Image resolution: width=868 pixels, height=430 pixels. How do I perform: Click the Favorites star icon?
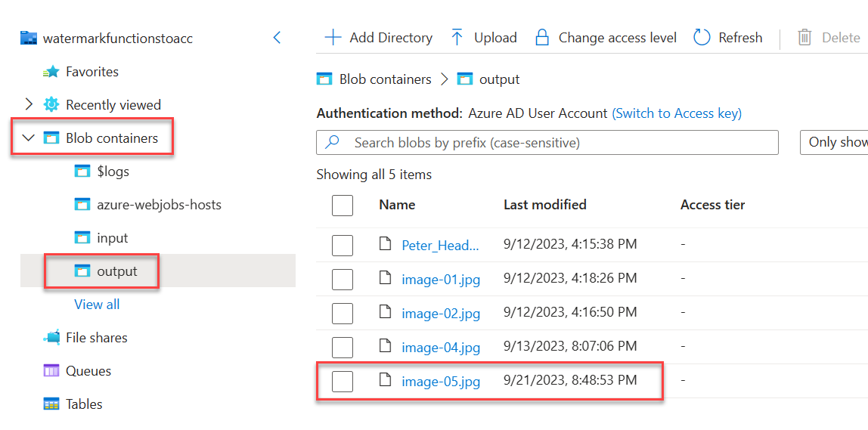[51, 72]
